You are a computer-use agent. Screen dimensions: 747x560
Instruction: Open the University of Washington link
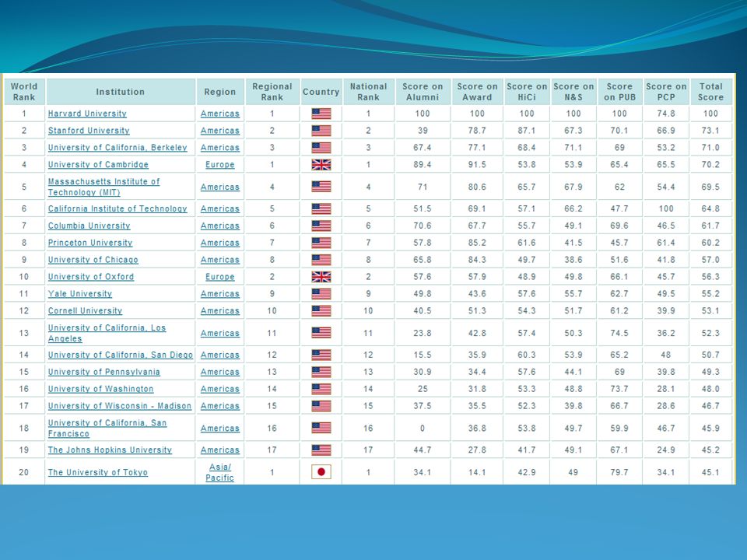(100, 389)
